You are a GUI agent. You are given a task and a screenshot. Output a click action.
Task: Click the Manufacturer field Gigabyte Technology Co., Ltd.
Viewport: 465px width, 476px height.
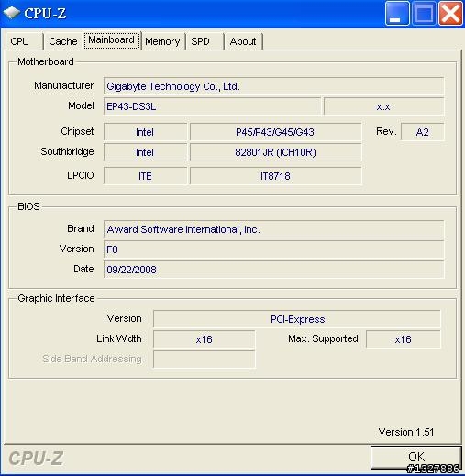[273, 86]
